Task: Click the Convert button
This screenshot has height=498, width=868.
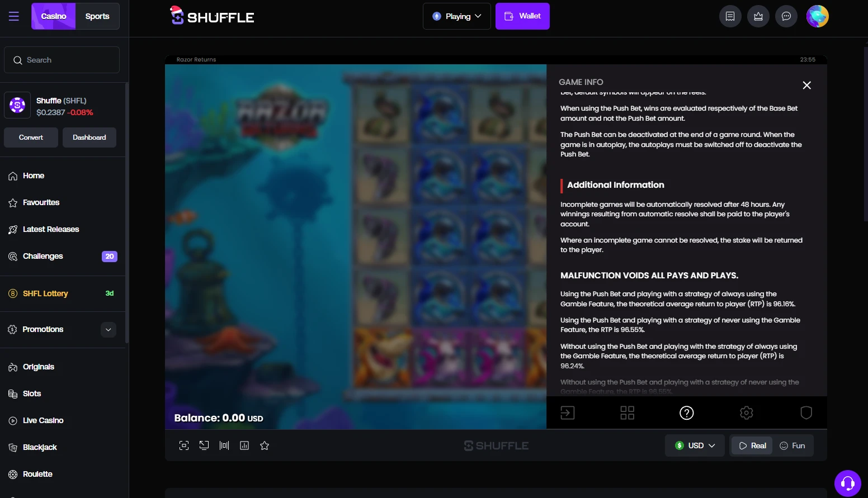Action: coord(31,137)
